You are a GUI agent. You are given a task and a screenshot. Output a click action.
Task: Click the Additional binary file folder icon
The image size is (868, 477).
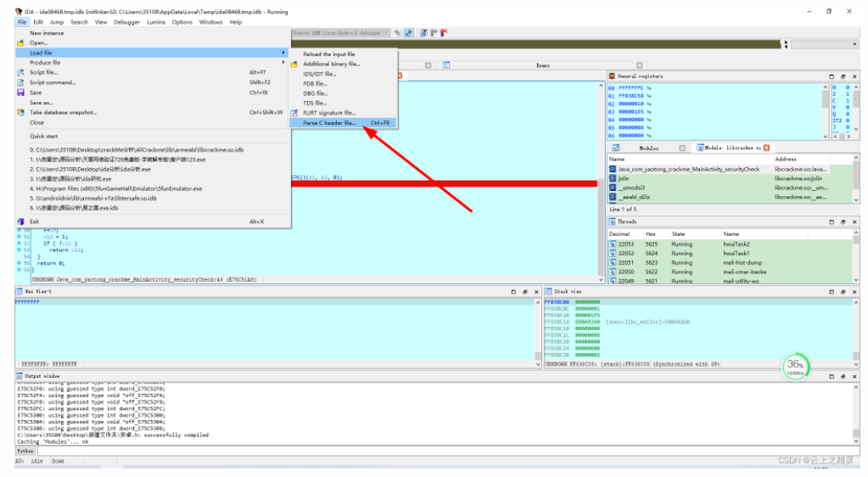click(x=294, y=65)
